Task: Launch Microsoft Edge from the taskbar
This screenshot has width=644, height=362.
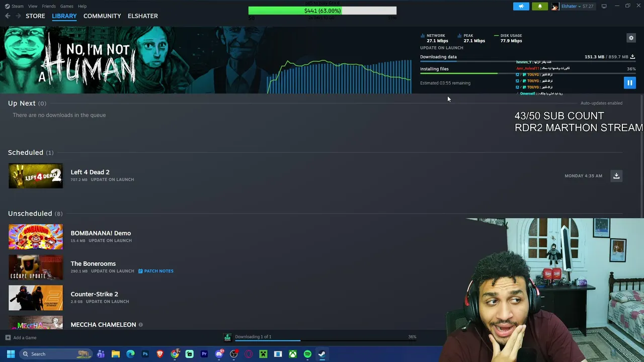Action: click(x=130, y=354)
